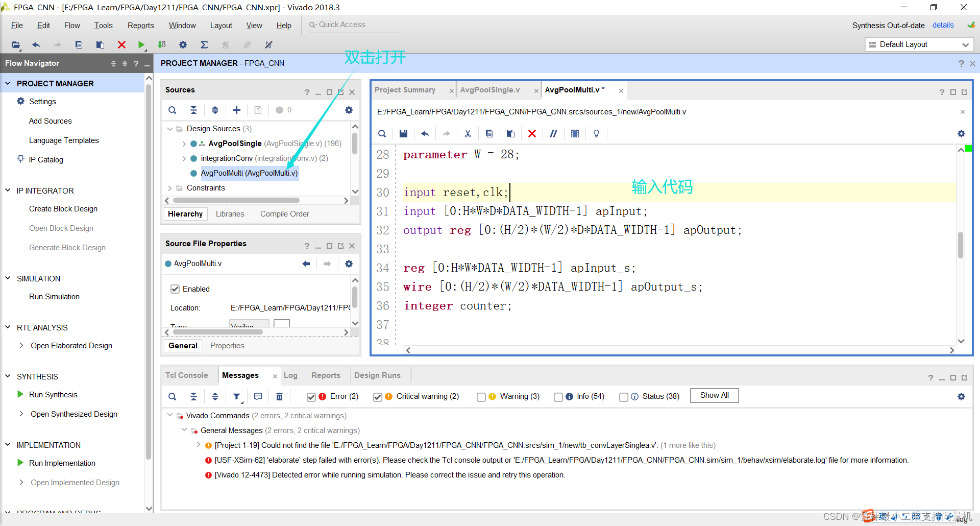This screenshot has width=980, height=526.
Task: Expand the Constraints folder
Action: (170, 188)
